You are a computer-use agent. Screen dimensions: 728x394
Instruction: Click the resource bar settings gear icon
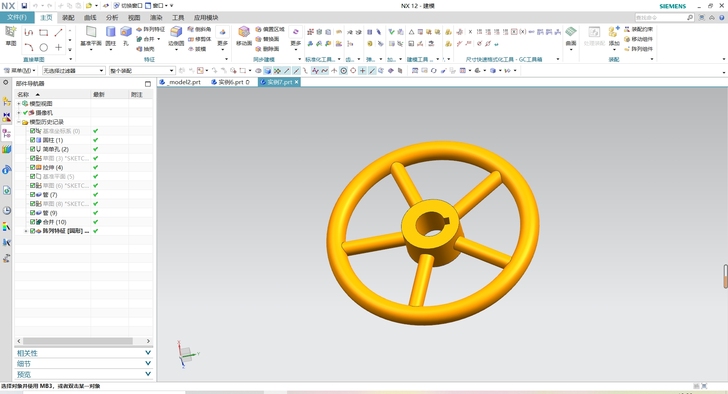click(x=6, y=83)
